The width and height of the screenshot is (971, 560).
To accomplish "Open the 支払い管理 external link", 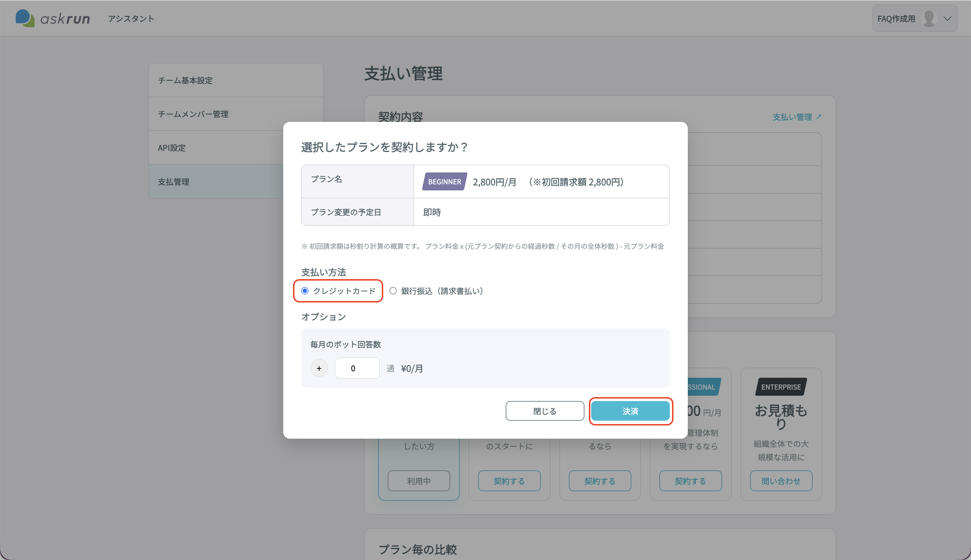I will 797,117.
